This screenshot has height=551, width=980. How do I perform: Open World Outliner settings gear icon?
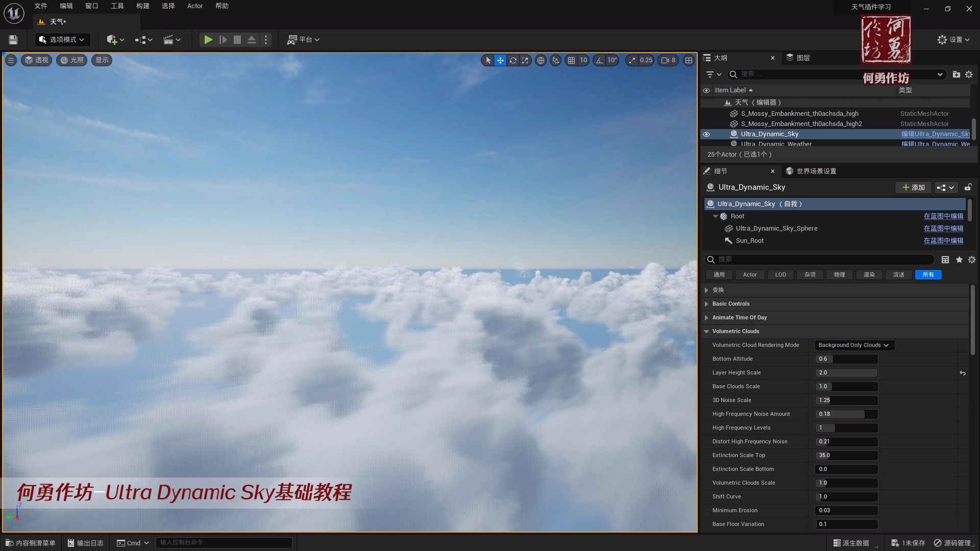point(969,74)
